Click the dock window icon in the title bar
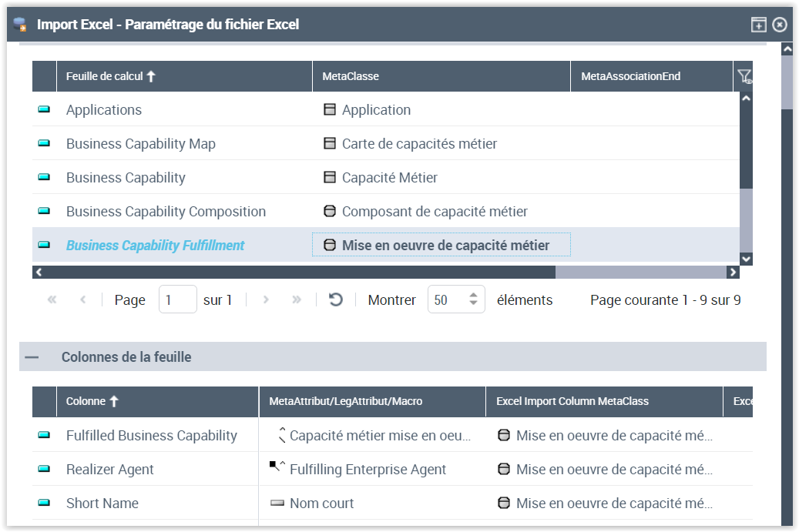The image size is (799, 532). [x=759, y=25]
